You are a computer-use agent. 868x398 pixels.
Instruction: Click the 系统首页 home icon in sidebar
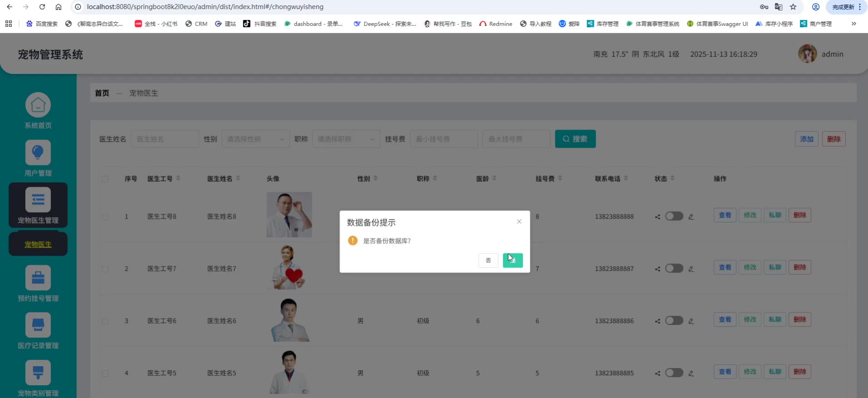pyautogui.click(x=38, y=105)
